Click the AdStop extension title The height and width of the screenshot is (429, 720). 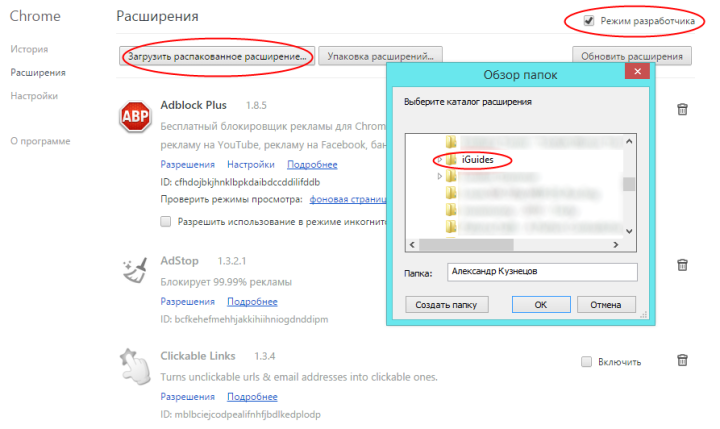click(x=179, y=261)
